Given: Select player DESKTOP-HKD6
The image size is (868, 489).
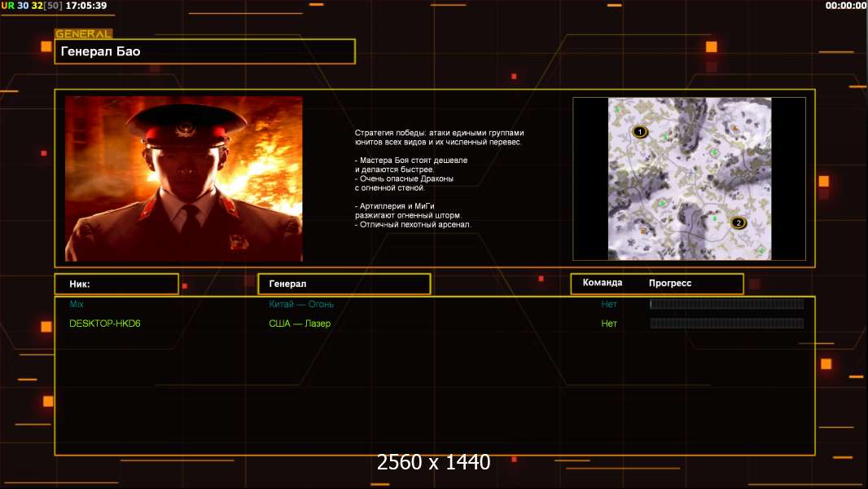Looking at the screenshot, I should tap(105, 324).
